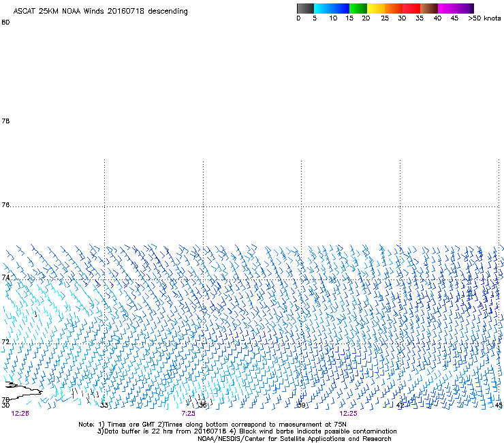Click the 33 longitude axis label

pos(104,405)
